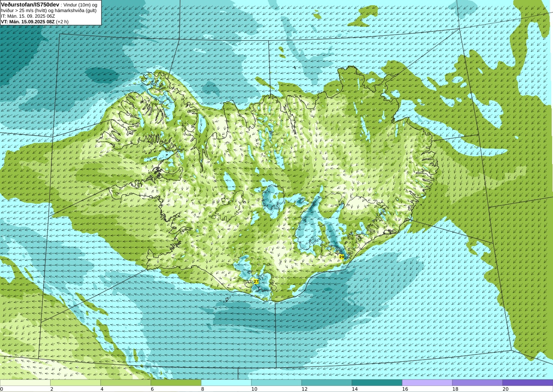Click the light teal 10–12 m/s legend swatch
This screenshot has height=392, width=553.
(276, 383)
